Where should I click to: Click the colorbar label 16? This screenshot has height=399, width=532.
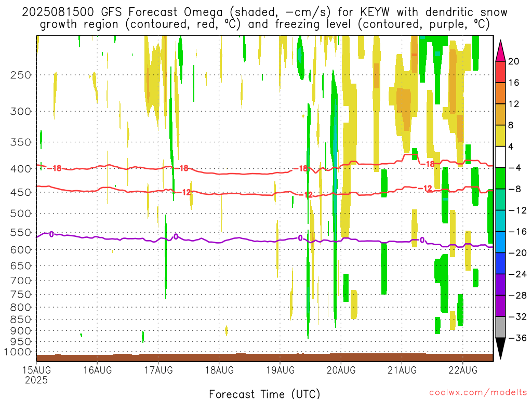click(x=514, y=83)
